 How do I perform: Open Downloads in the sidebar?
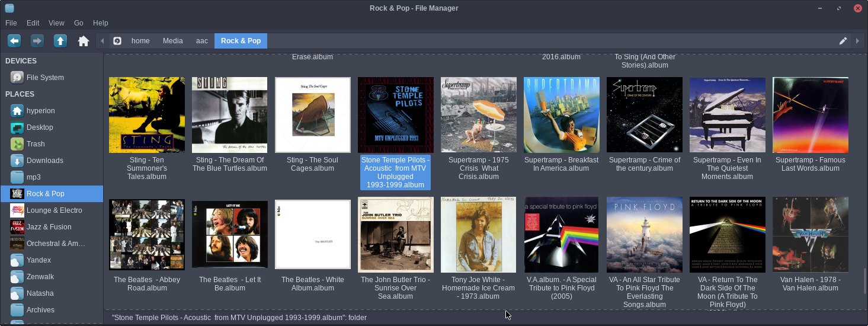44,161
